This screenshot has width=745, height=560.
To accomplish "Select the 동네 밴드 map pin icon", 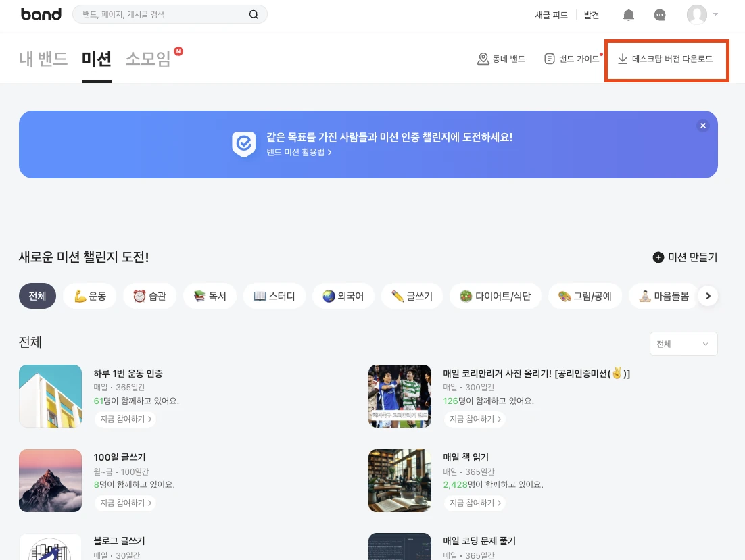I will coord(483,59).
